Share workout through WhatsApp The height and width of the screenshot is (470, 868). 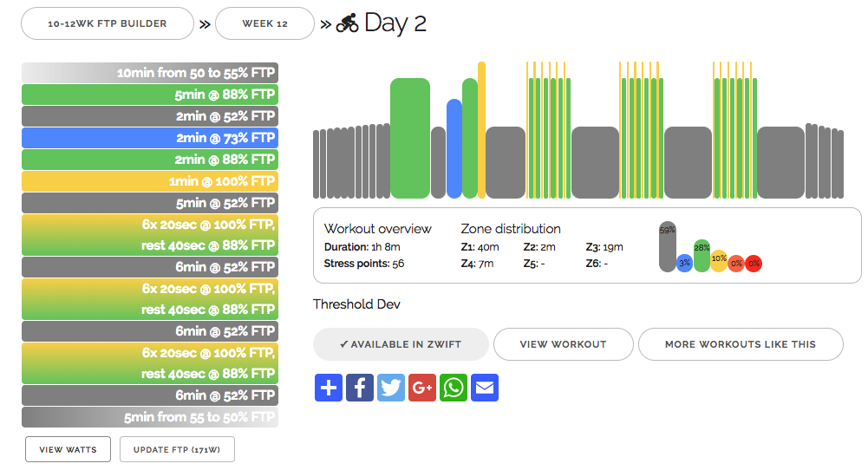click(x=454, y=387)
